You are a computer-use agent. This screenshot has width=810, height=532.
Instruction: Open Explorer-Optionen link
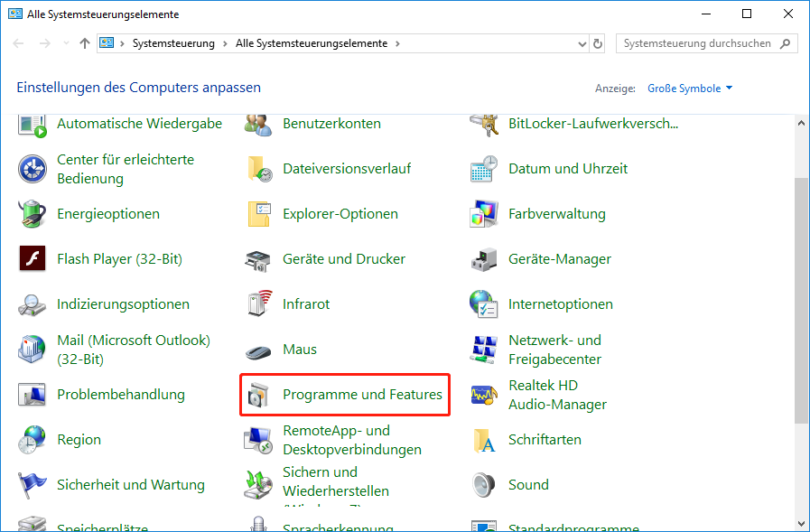pyautogui.click(x=340, y=214)
